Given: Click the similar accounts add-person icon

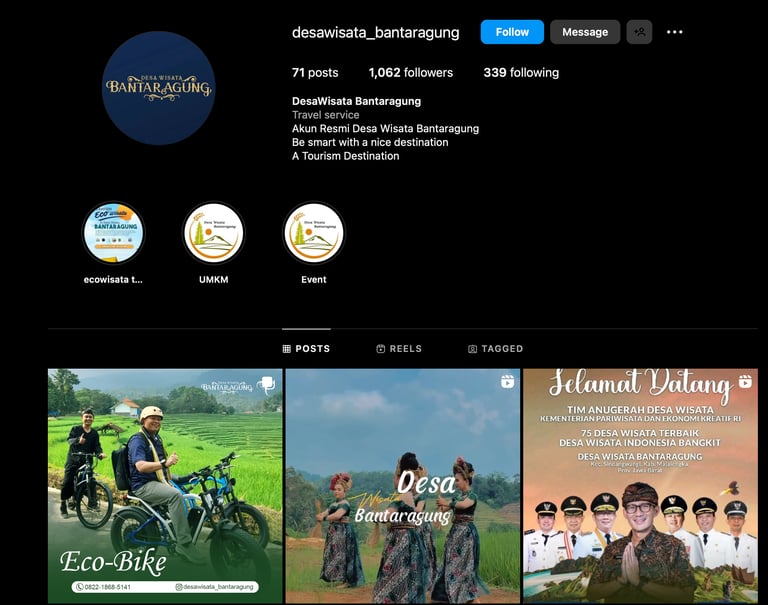Looking at the screenshot, I should 639,32.
